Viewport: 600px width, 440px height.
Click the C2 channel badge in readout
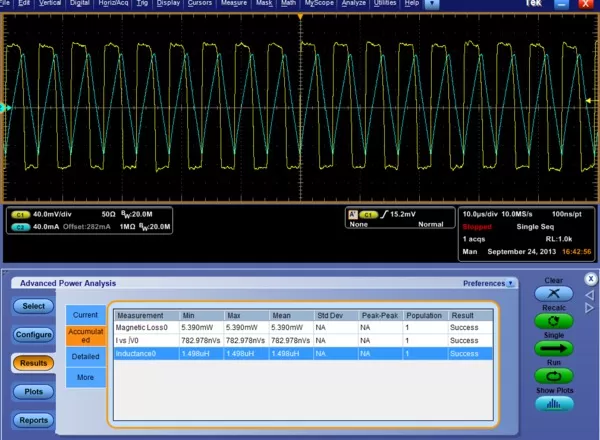point(19,227)
